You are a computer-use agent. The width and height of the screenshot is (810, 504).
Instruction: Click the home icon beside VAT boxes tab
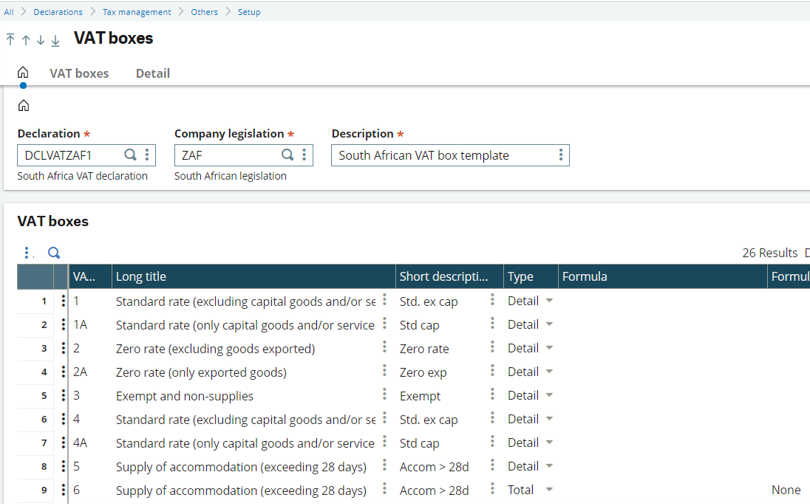pos(23,72)
